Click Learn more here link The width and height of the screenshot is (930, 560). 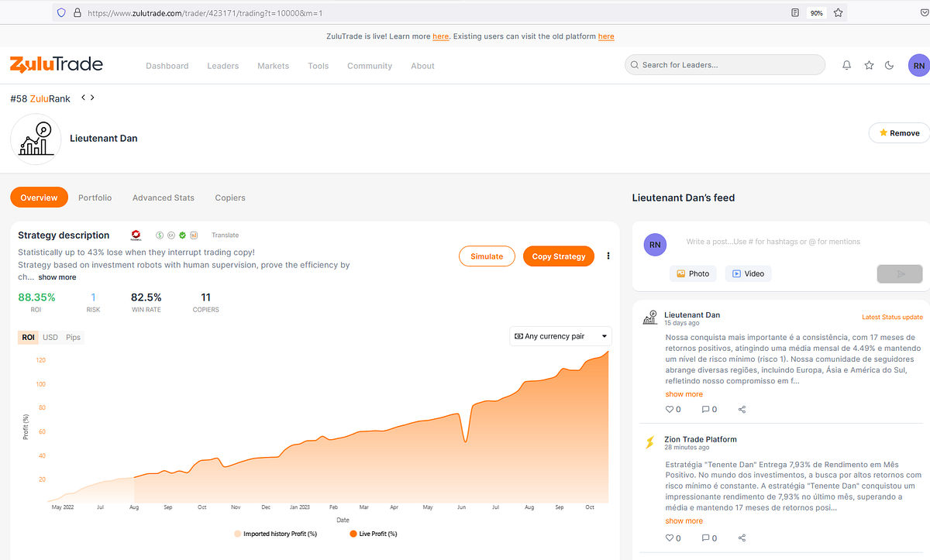pos(441,36)
